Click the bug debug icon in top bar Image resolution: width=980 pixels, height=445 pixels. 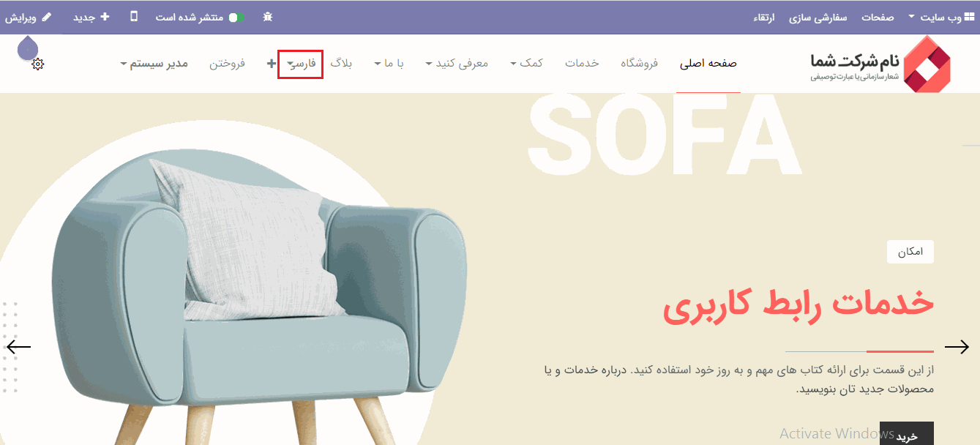coord(267,17)
